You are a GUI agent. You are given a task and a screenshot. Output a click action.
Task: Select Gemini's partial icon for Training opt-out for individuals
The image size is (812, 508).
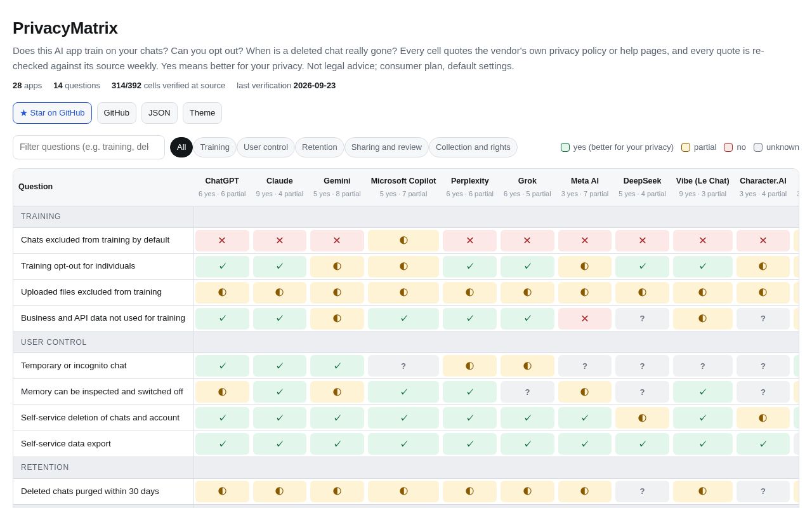coord(337,267)
